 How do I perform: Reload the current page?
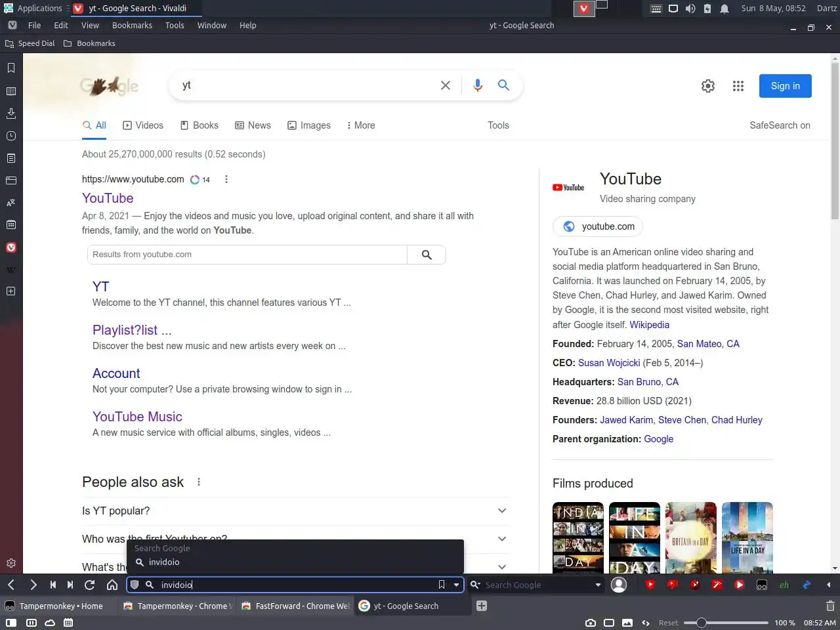point(90,585)
